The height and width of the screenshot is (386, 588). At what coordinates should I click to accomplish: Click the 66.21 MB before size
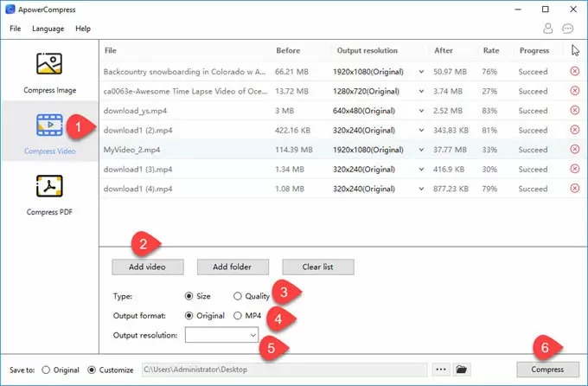[x=291, y=72]
